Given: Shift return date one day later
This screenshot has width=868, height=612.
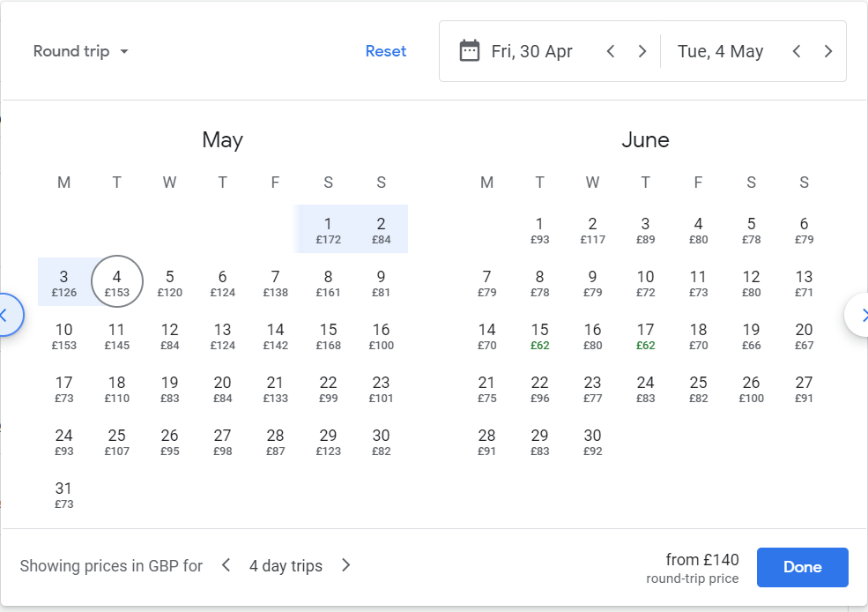Looking at the screenshot, I should (828, 51).
